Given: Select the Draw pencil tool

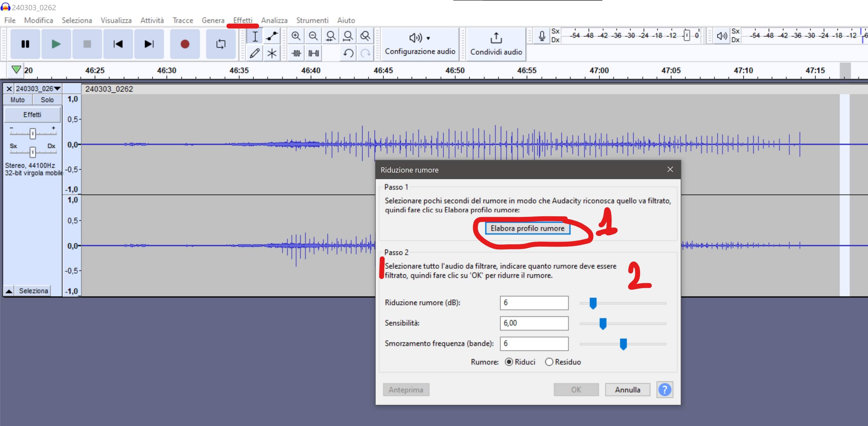Looking at the screenshot, I should point(255,53).
